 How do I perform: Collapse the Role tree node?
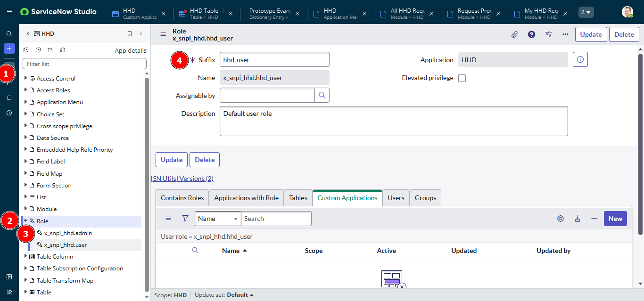pos(25,221)
